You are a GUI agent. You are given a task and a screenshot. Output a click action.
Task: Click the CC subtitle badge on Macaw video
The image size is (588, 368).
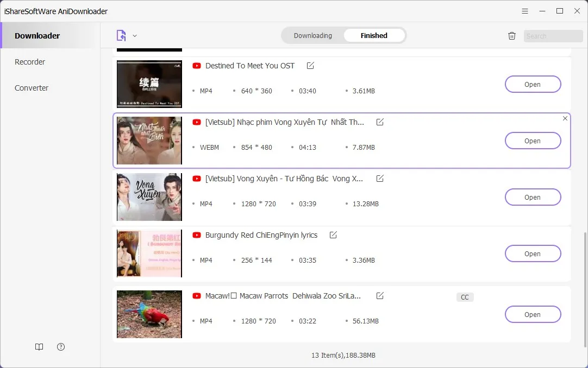(x=465, y=297)
